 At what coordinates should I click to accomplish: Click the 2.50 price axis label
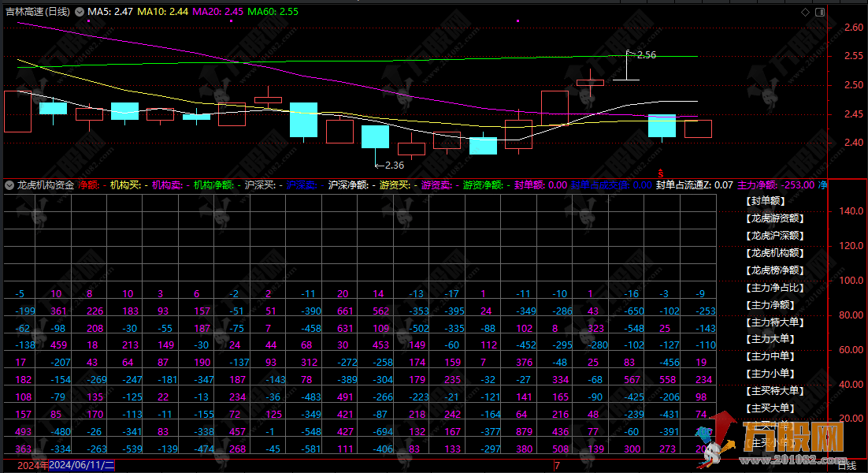click(854, 84)
